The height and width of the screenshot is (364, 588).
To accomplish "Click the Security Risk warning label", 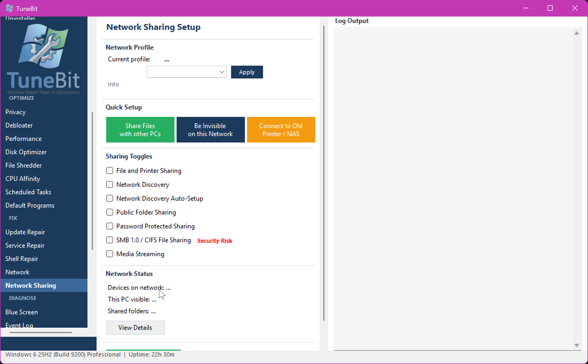I will click(x=215, y=241).
